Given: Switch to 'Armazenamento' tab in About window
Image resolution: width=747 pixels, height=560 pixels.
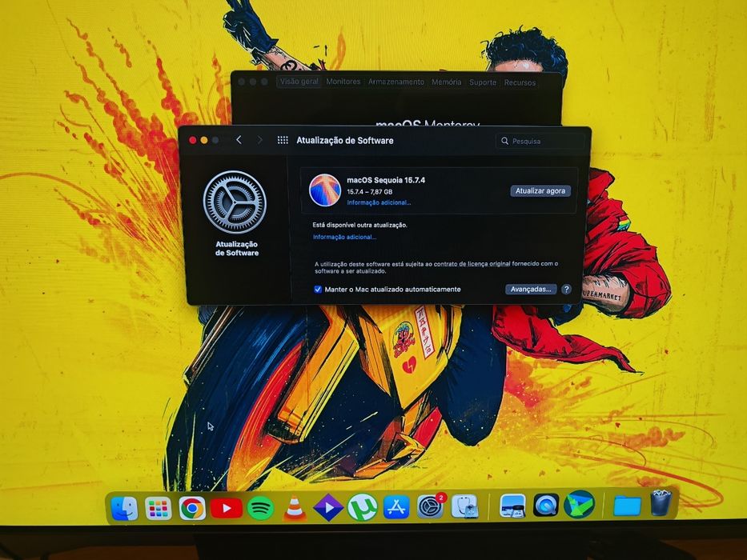Looking at the screenshot, I should click(x=396, y=82).
